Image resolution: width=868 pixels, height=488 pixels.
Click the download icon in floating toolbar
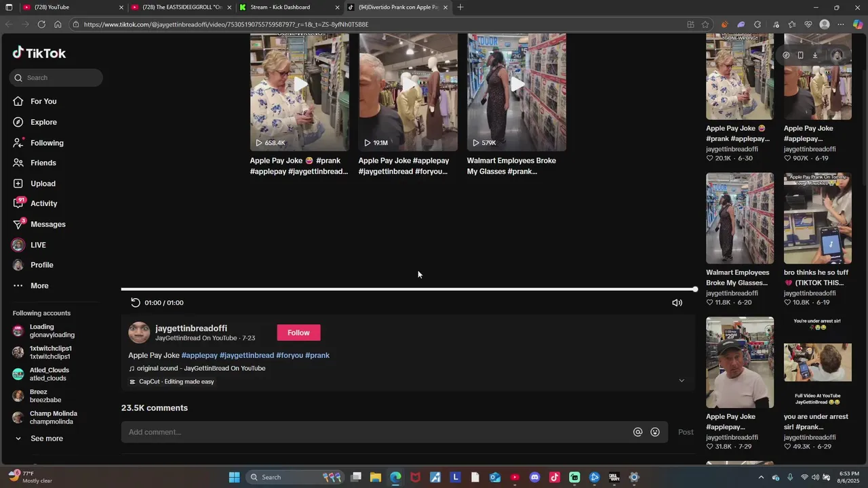tap(815, 56)
